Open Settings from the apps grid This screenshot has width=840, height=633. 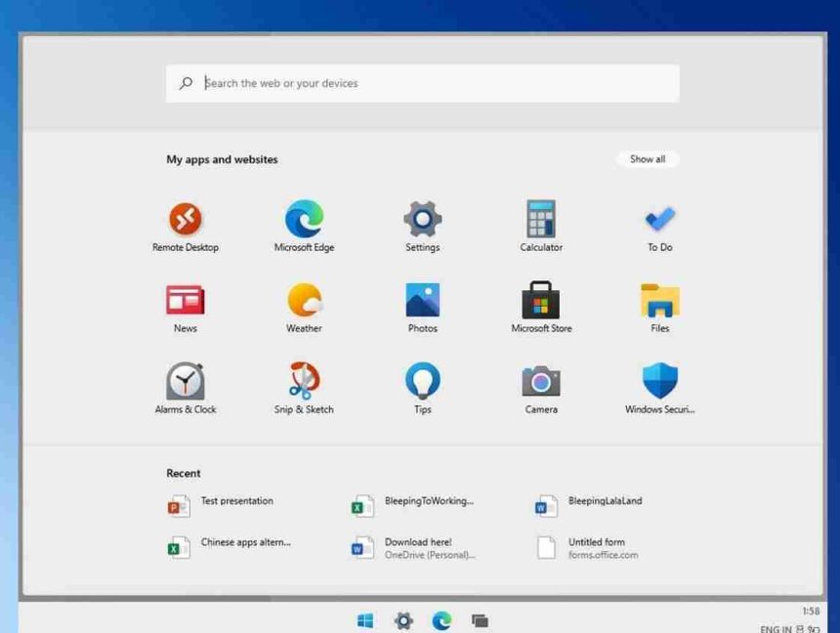coord(423,227)
